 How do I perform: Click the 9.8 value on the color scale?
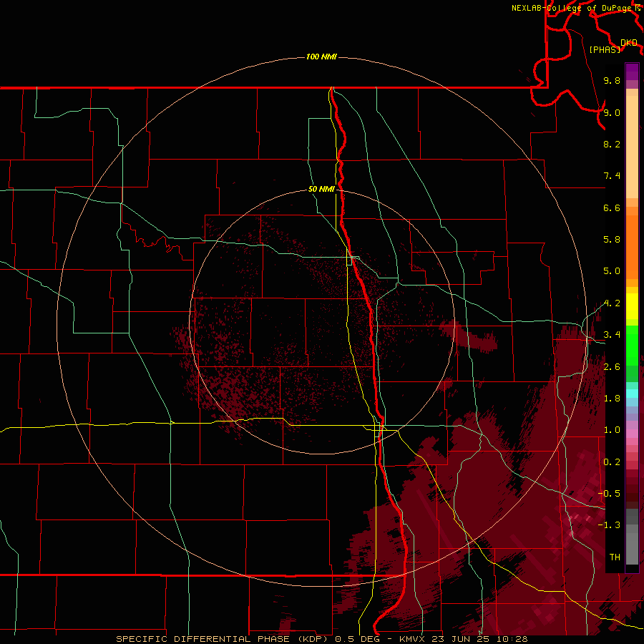[612, 80]
